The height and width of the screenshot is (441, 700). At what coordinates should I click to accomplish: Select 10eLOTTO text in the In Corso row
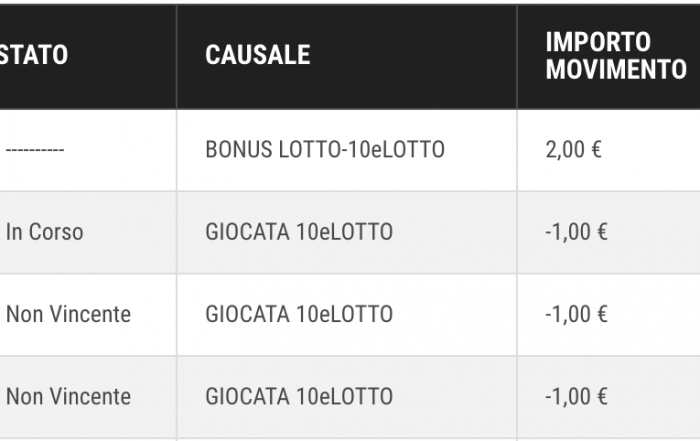click(344, 232)
